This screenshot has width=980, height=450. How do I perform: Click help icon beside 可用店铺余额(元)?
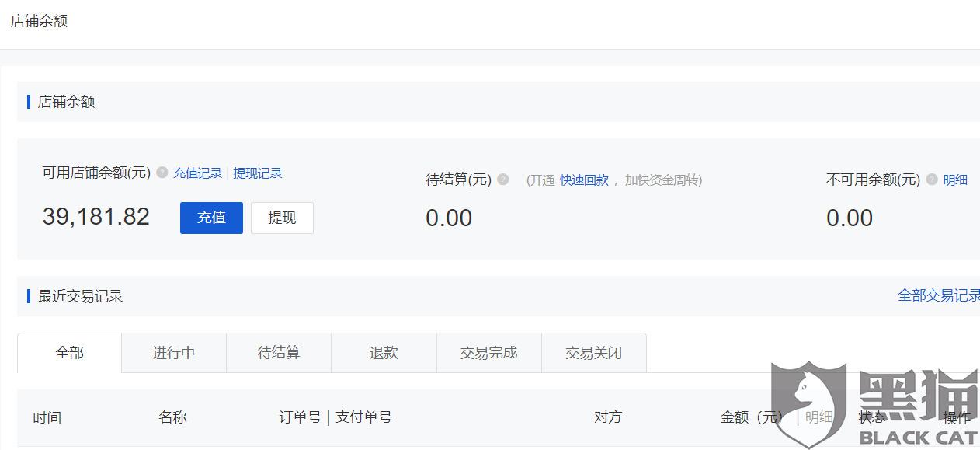162,173
